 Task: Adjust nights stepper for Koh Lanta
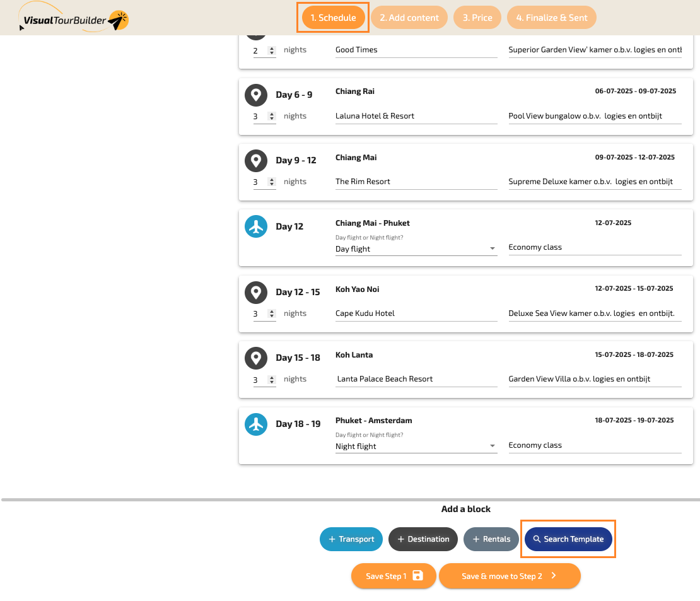click(x=271, y=380)
